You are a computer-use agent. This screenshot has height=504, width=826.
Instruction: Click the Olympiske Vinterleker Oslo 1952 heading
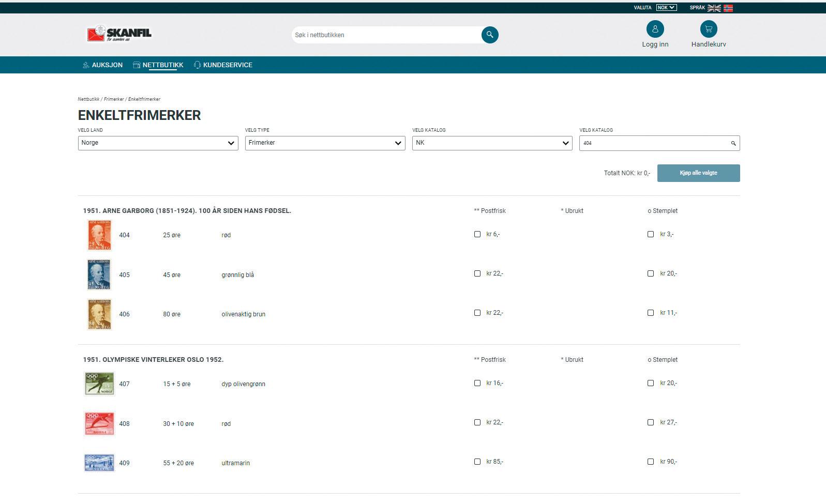point(154,360)
